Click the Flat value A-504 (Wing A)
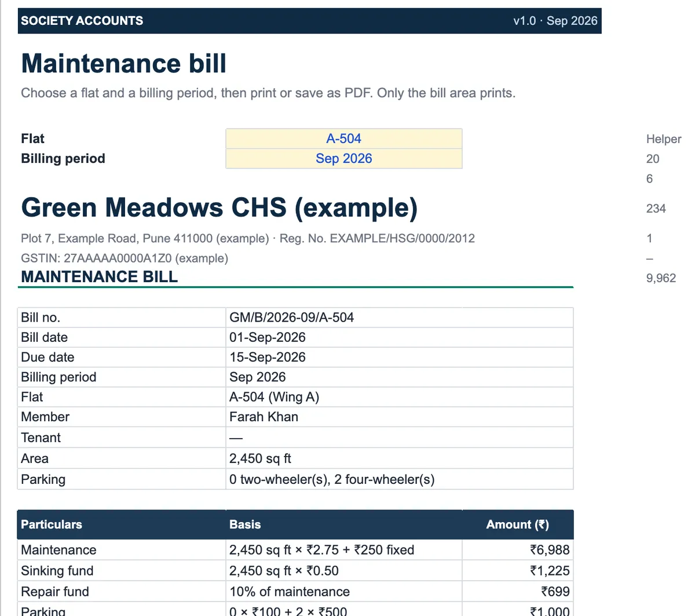 pyautogui.click(x=274, y=397)
